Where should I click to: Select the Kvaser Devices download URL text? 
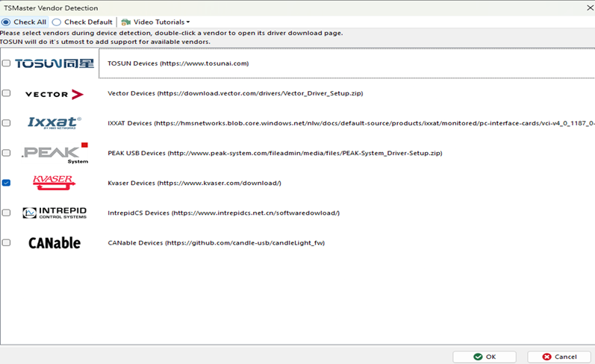click(194, 183)
